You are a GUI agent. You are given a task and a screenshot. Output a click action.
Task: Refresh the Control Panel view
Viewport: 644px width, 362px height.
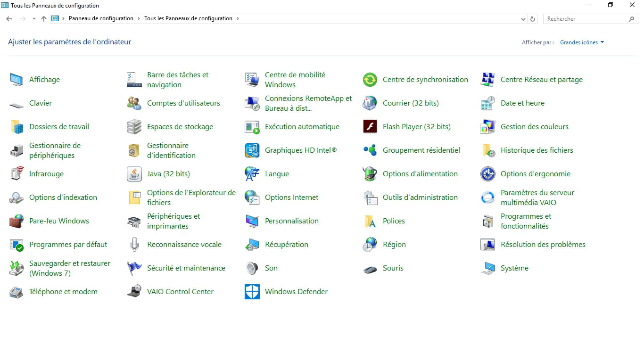pyautogui.click(x=533, y=19)
